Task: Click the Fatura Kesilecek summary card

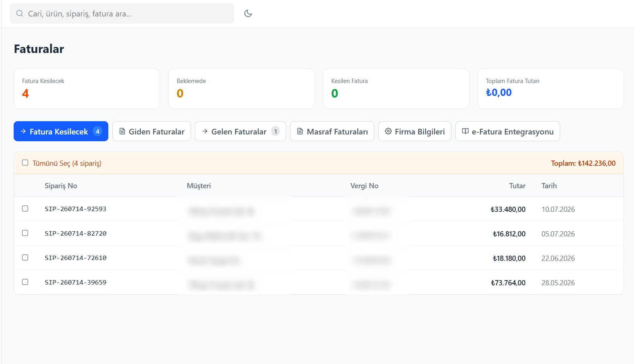Action: (87, 89)
